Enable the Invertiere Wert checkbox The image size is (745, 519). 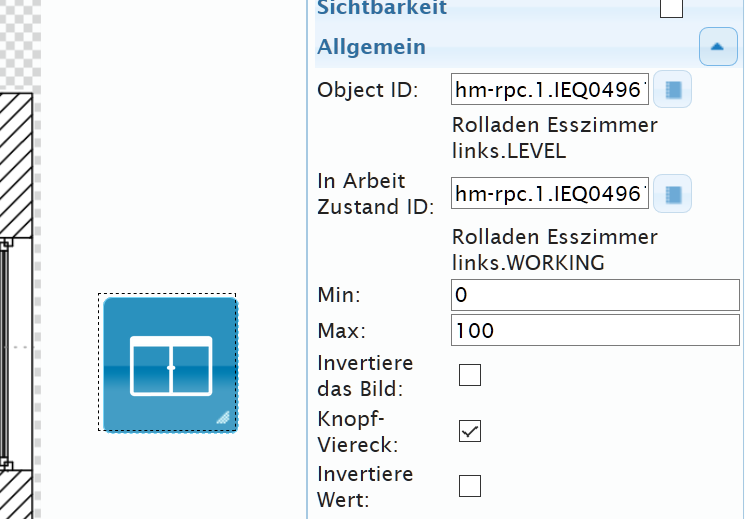pyautogui.click(x=469, y=486)
